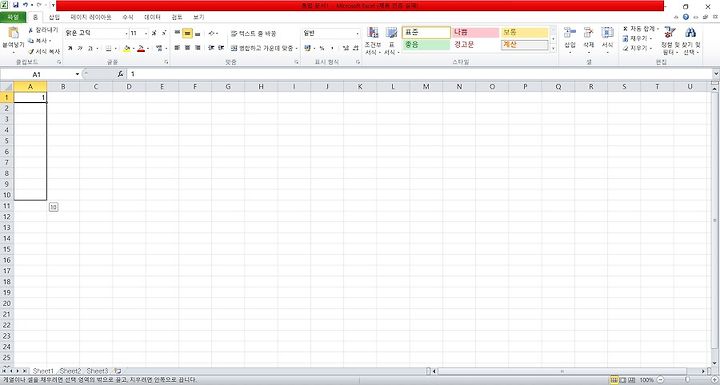Select column header D
Screen dimensions: 720x385
pos(129,86)
